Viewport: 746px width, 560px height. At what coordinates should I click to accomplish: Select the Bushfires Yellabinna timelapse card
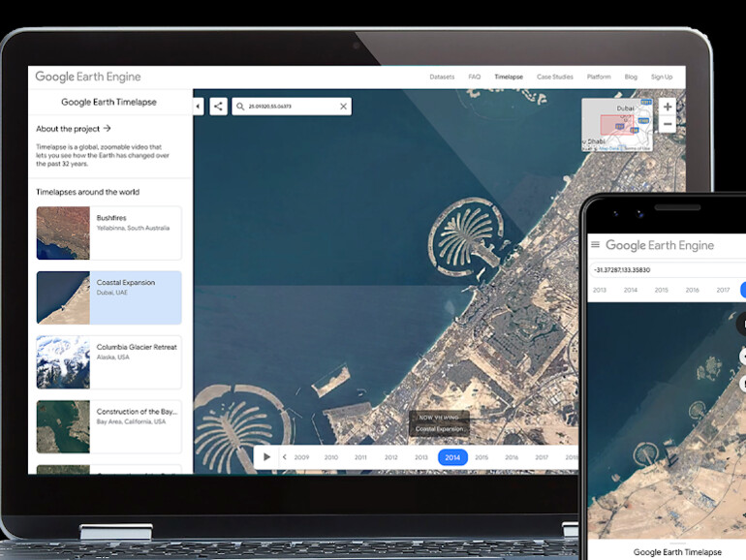click(x=109, y=233)
